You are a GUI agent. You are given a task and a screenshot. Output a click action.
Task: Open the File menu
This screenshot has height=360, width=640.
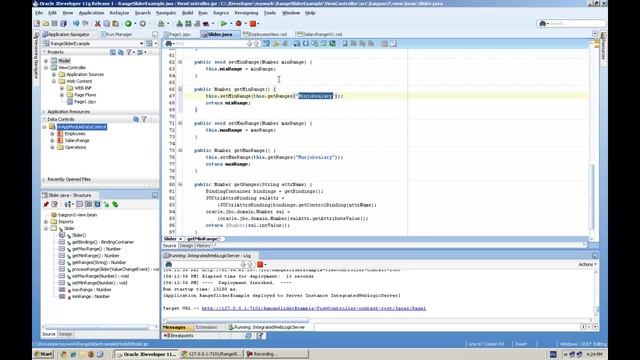[39, 13]
